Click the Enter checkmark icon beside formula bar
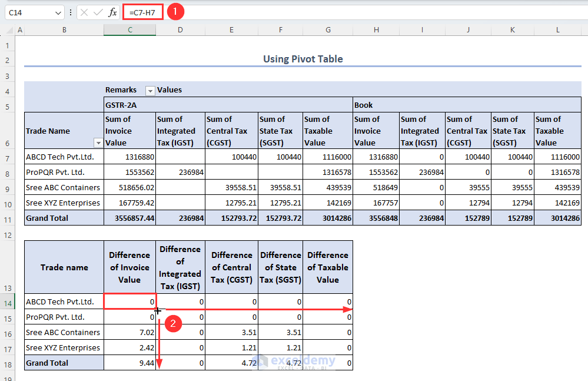 [98, 12]
